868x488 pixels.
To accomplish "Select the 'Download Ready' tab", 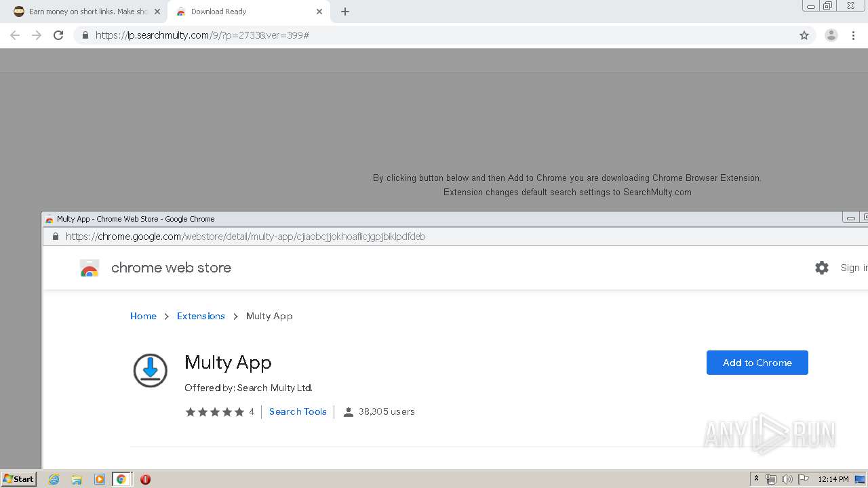I will pos(248,12).
